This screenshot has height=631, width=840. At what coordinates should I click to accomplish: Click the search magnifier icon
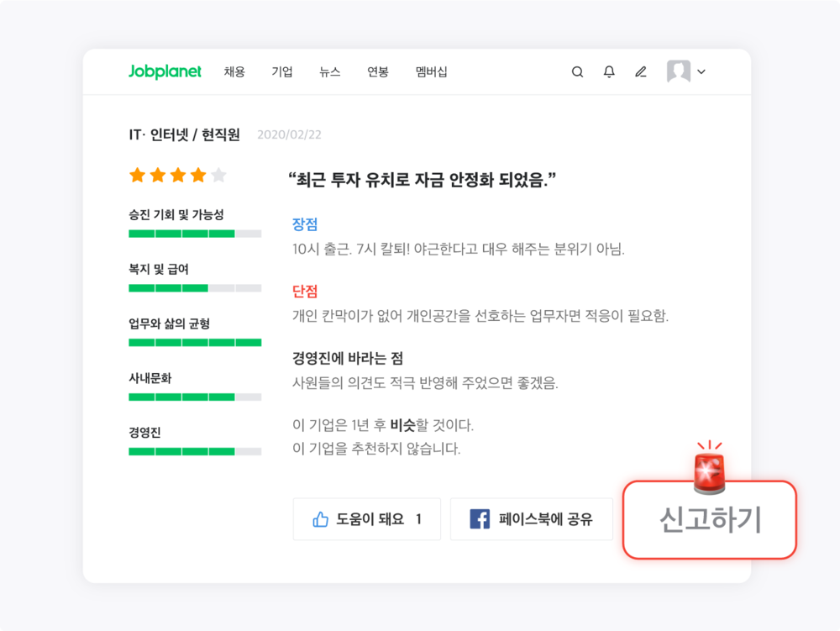coord(577,72)
